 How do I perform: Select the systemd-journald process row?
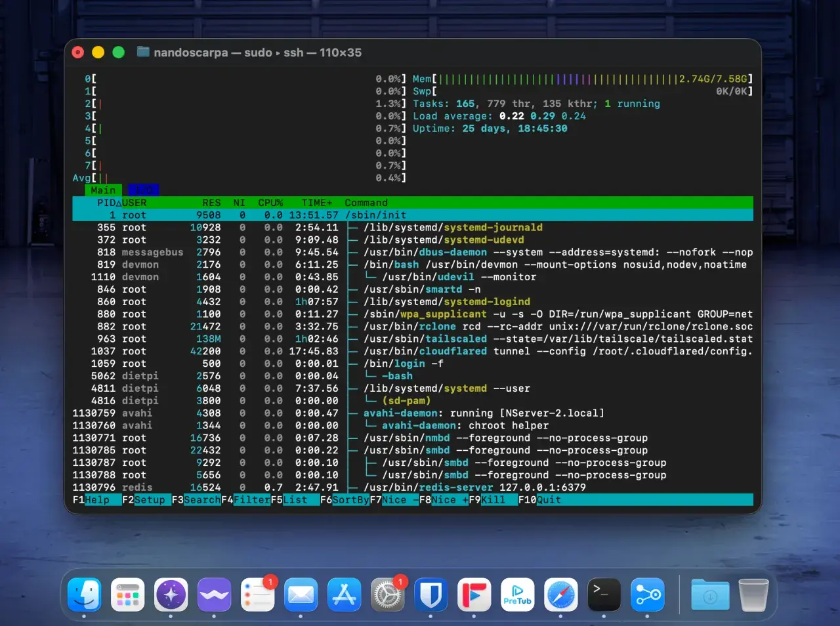point(413,228)
